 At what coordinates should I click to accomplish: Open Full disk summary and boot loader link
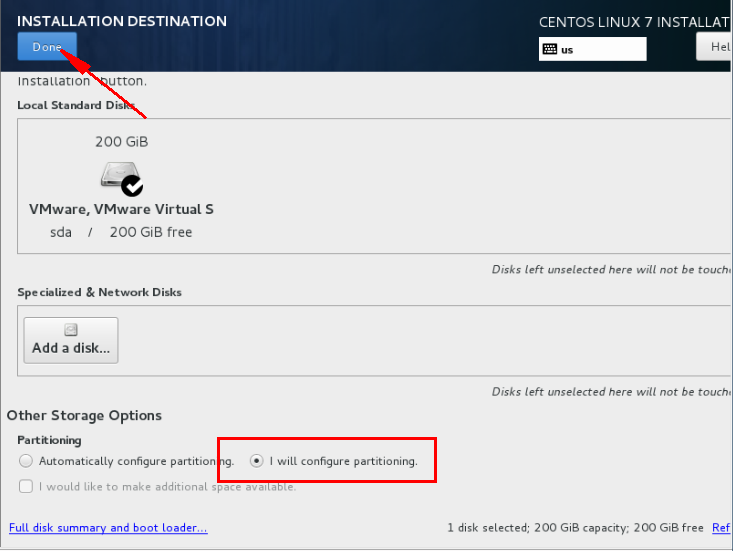pyautogui.click(x=108, y=528)
